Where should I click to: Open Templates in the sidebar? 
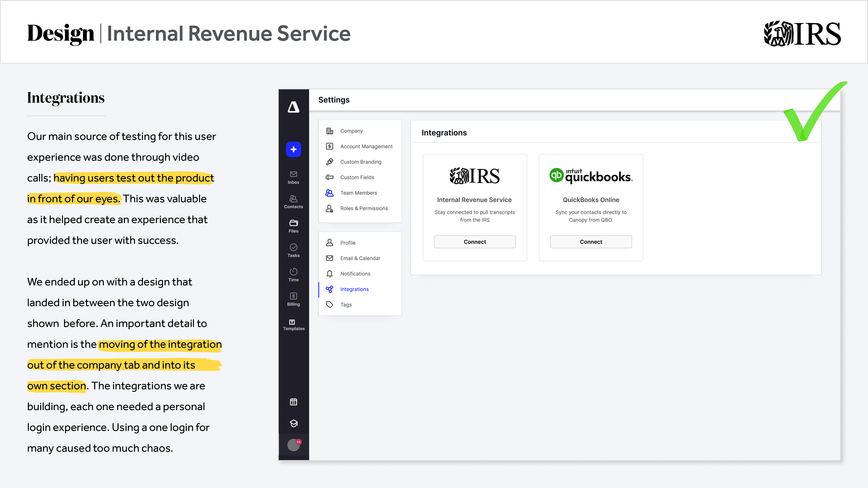coord(293,325)
